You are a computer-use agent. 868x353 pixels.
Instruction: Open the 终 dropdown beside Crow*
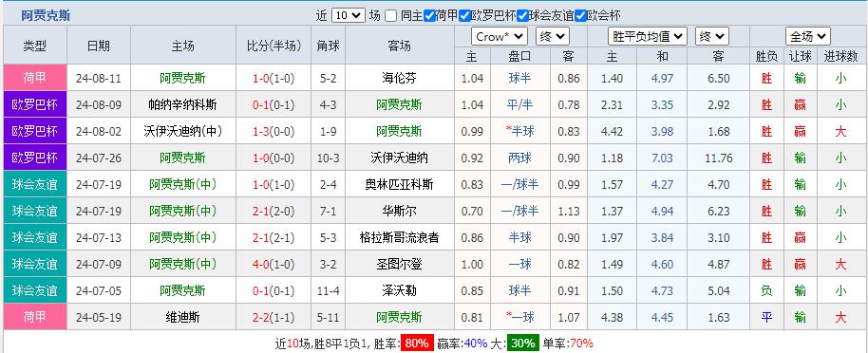click(x=553, y=37)
